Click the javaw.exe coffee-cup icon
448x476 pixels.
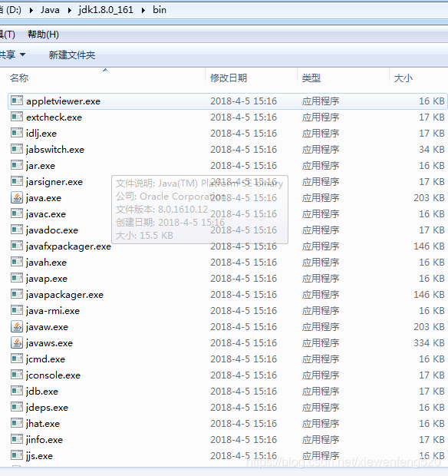click(17, 326)
